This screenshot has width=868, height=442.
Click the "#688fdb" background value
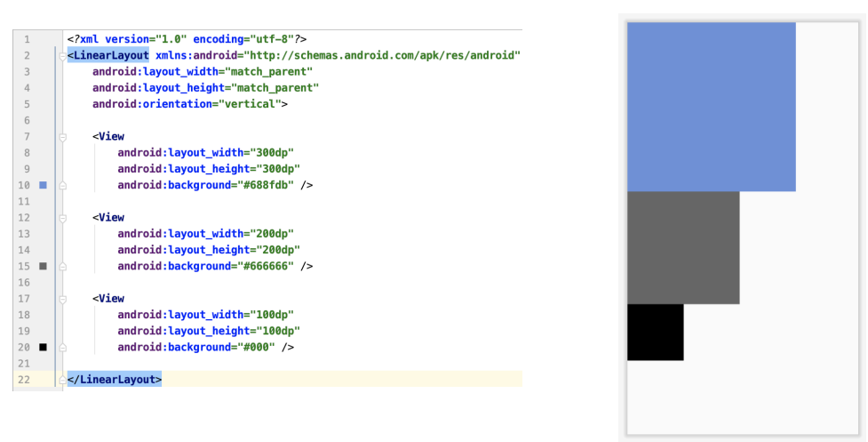tap(268, 185)
